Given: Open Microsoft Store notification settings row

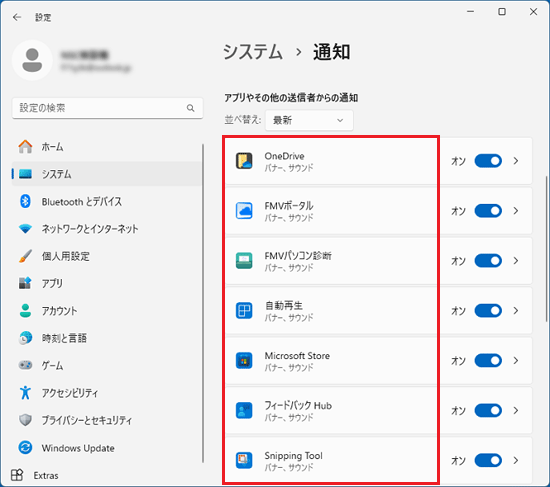Looking at the screenshot, I should [x=378, y=361].
